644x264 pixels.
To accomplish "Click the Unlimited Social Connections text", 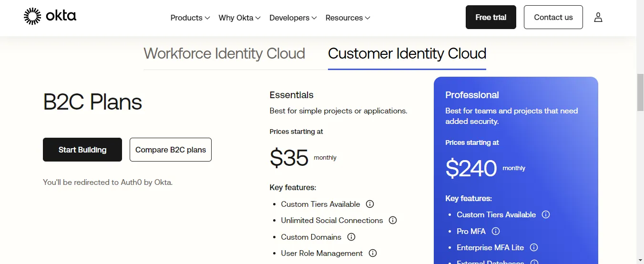I will click(332, 220).
